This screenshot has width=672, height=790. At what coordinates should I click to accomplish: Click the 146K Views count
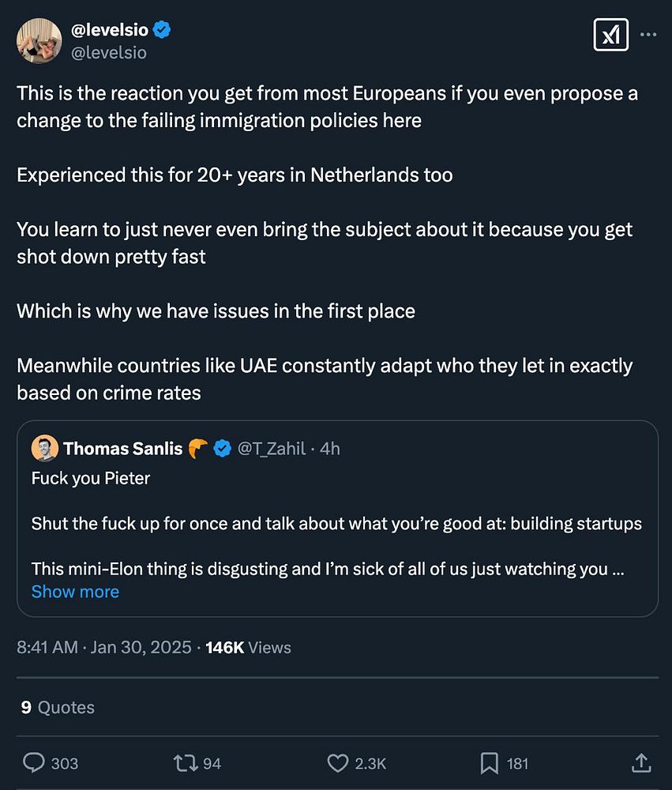point(248,647)
